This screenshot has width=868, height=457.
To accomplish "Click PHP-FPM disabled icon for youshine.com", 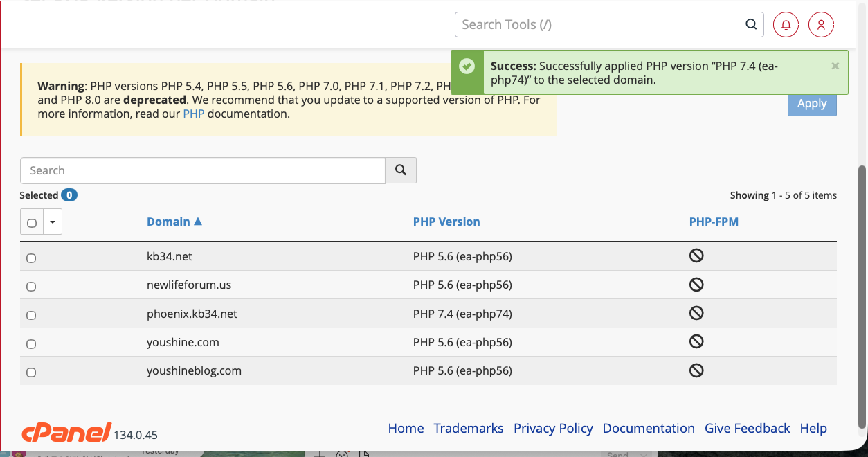I will coord(696,341).
